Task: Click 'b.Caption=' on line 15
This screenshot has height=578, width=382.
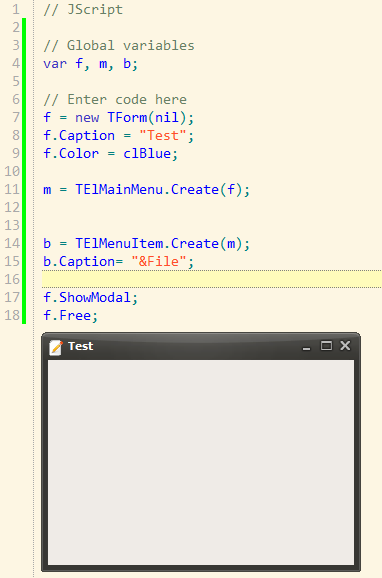Action: [83, 262]
